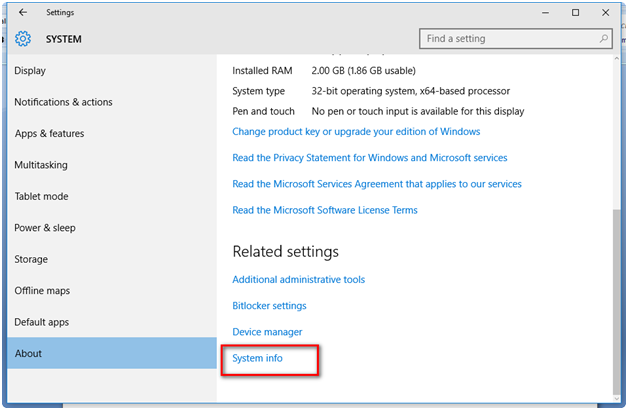
Task: Select Storage in the sidebar
Action: coord(31,259)
